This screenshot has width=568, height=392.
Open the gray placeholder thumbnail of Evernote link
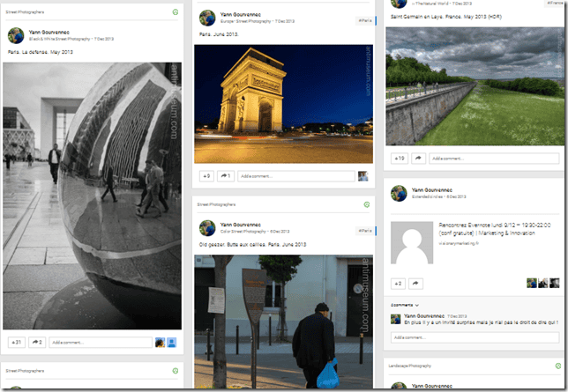pyautogui.click(x=412, y=243)
